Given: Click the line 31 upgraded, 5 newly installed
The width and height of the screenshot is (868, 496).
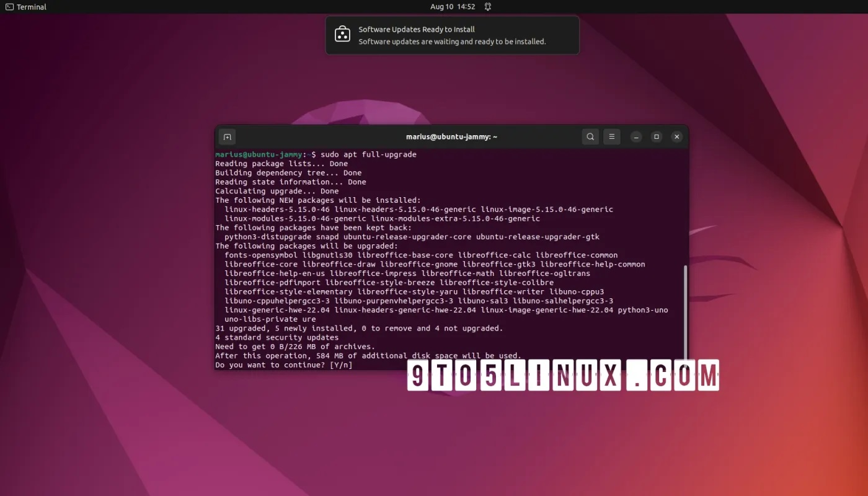Looking at the screenshot, I should click(x=358, y=328).
